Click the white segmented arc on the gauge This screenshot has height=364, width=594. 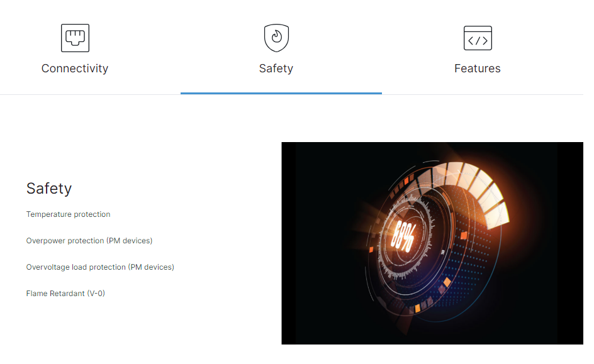coord(474,185)
